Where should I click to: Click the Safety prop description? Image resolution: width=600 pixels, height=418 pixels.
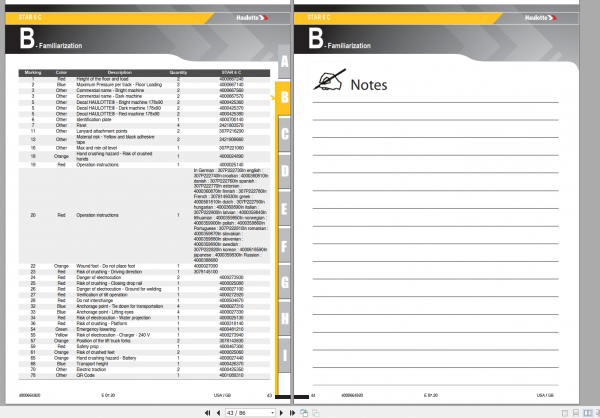tap(88, 346)
